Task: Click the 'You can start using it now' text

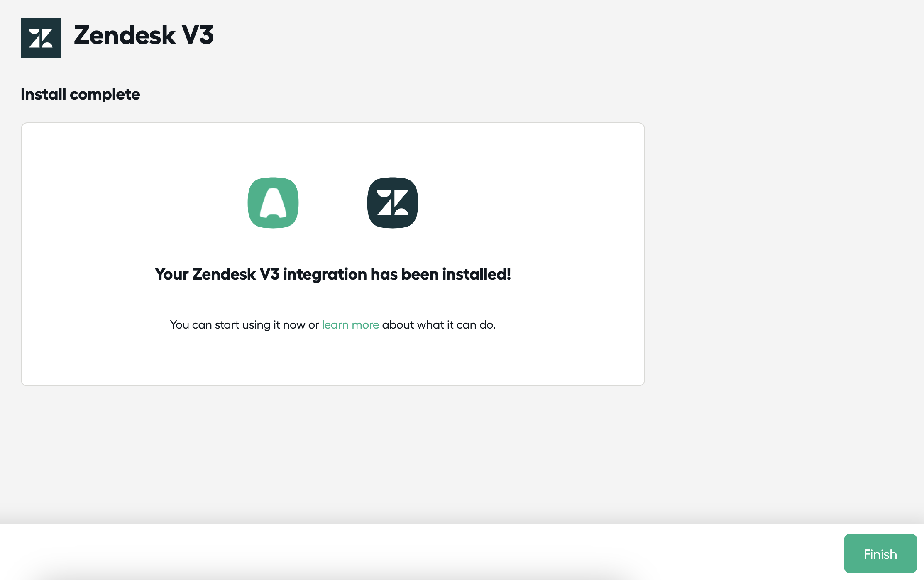Action: tap(237, 324)
